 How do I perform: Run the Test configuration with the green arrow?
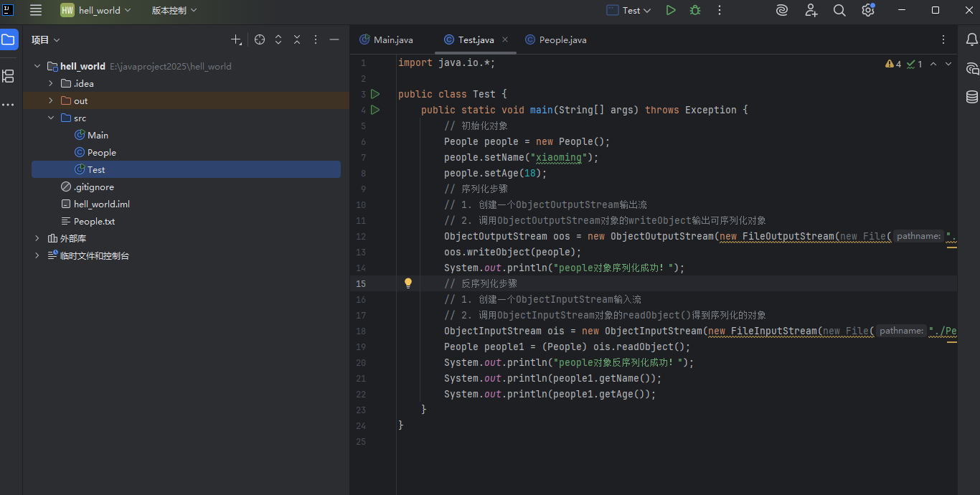[671, 10]
